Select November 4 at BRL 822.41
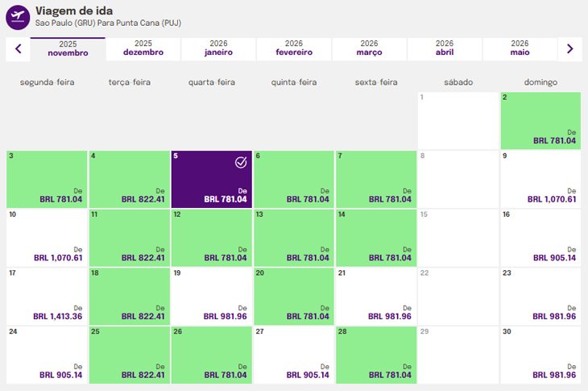 click(x=129, y=179)
